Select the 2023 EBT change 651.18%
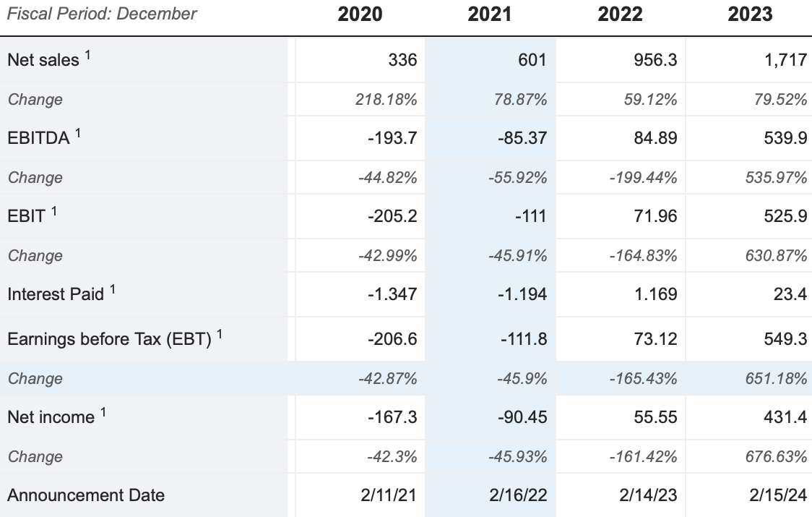 [x=777, y=378]
